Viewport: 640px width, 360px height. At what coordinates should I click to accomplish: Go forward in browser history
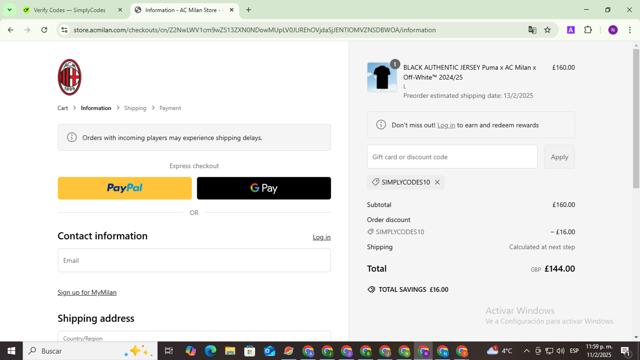[27, 30]
